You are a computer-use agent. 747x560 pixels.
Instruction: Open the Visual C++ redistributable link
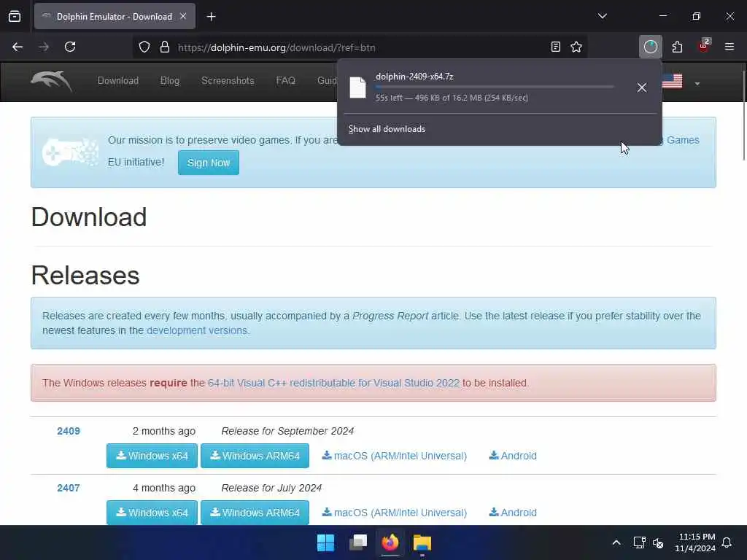[333, 383]
